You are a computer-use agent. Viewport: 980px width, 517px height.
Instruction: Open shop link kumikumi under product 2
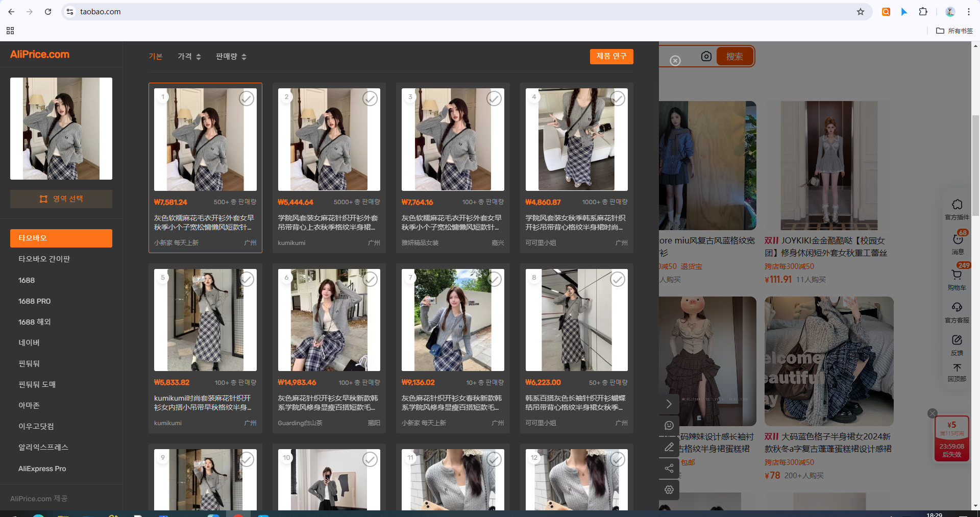click(x=291, y=243)
